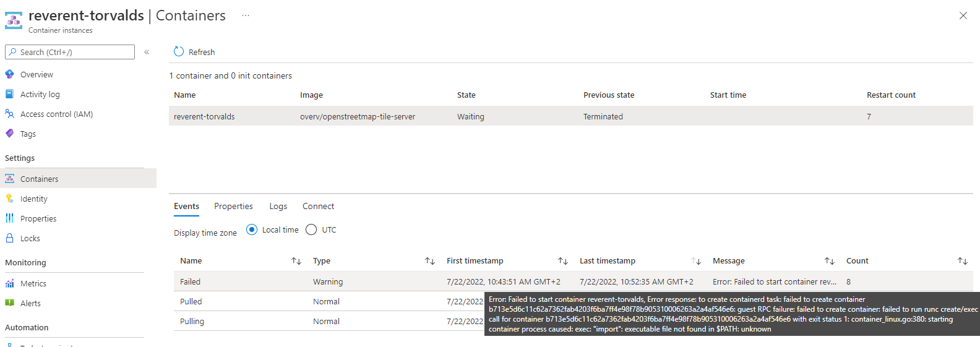Switch to the Connect tab

coord(318,206)
